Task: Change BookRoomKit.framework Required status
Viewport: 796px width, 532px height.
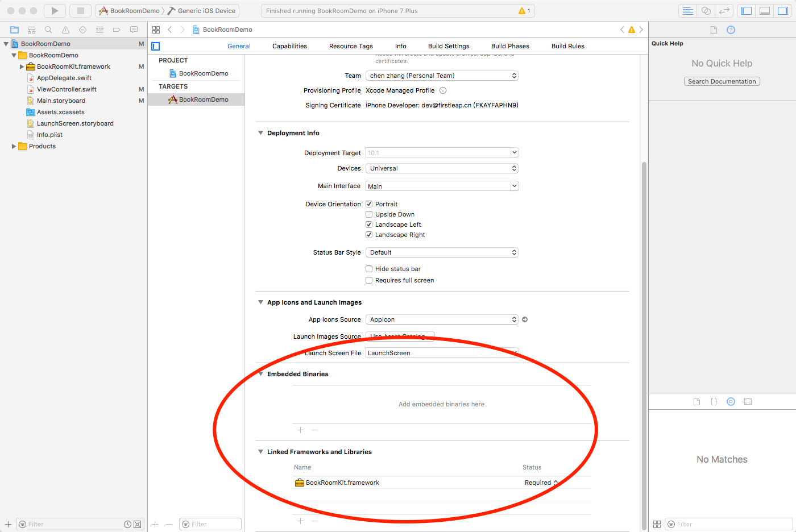Action: 541,483
